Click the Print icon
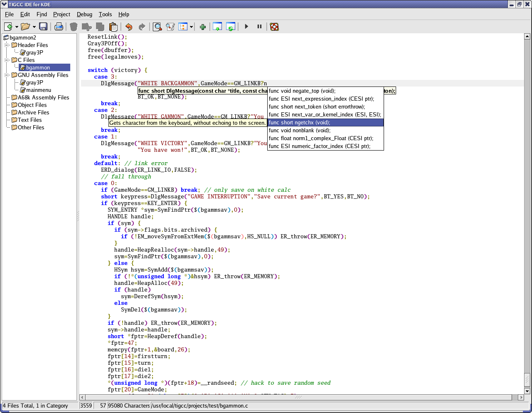The width and height of the screenshot is (532, 413). tap(59, 27)
